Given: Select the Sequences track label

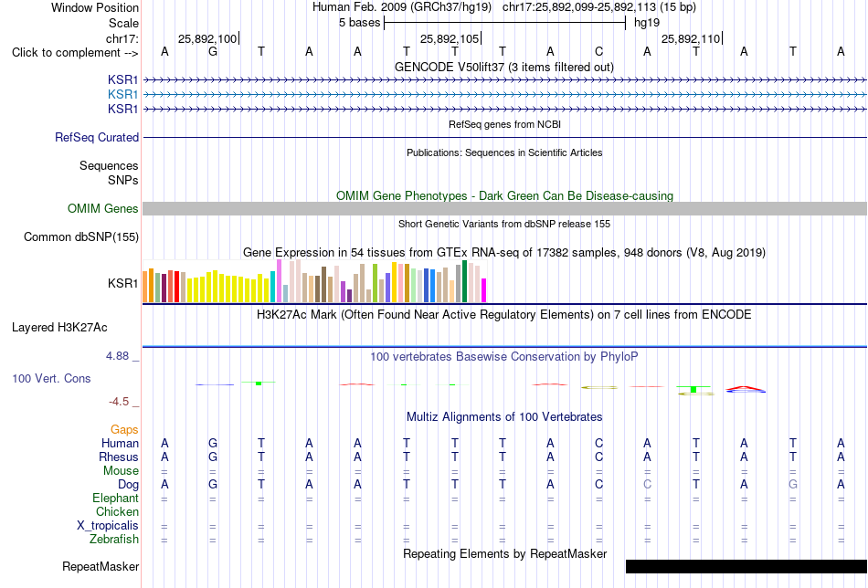Looking at the screenshot, I should pos(109,166).
